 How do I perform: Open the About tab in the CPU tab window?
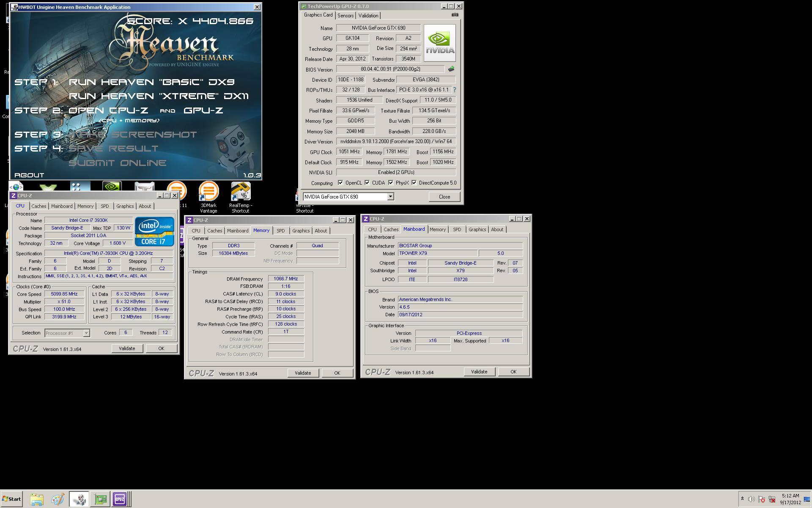pos(145,206)
